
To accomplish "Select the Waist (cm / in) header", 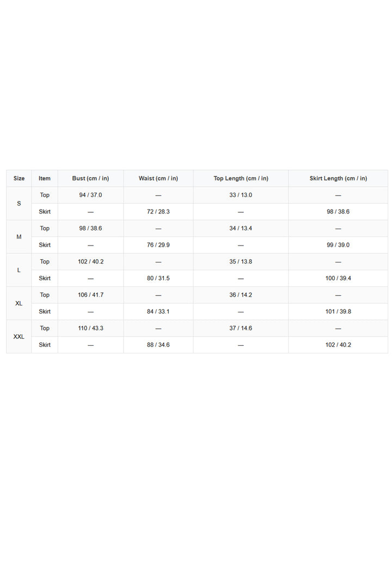I will pos(158,179).
